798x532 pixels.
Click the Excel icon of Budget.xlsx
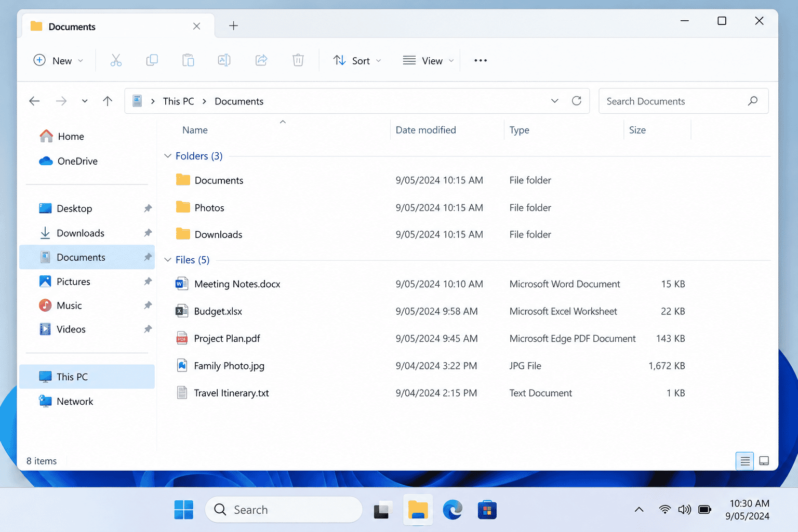click(182, 311)
